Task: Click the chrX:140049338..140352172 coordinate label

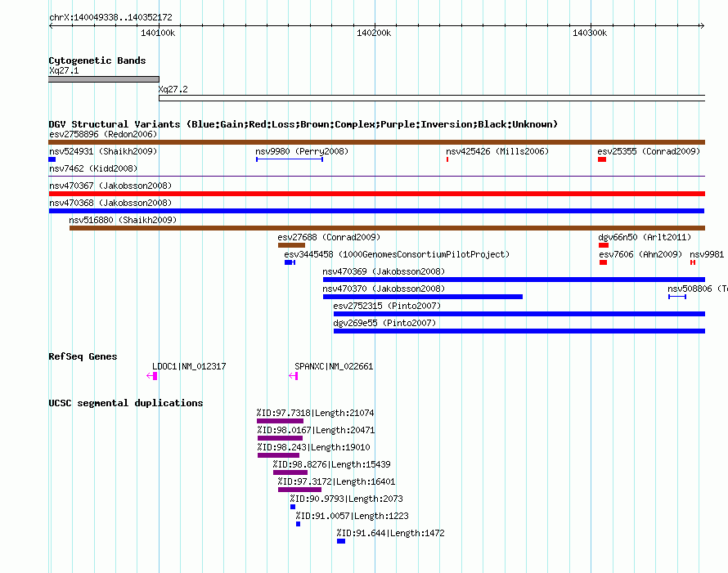Action: 110,18
